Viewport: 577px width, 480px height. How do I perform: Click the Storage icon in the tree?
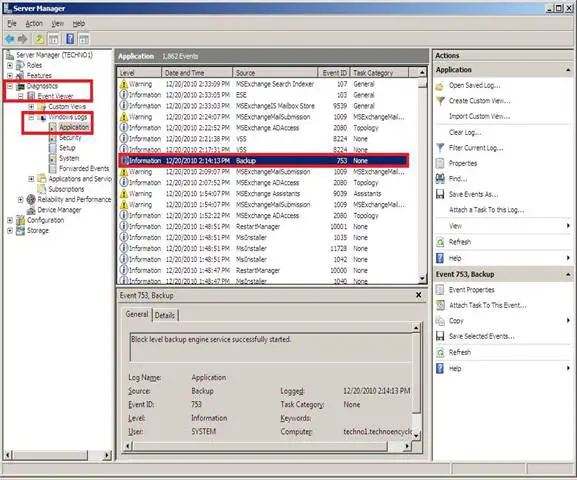tap(21, 231)
